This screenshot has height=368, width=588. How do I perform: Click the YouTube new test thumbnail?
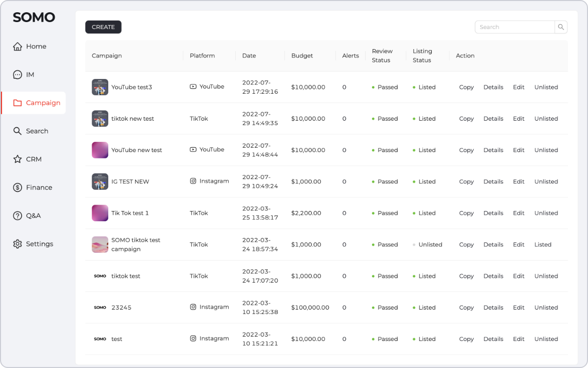click(x=100, y=150)
